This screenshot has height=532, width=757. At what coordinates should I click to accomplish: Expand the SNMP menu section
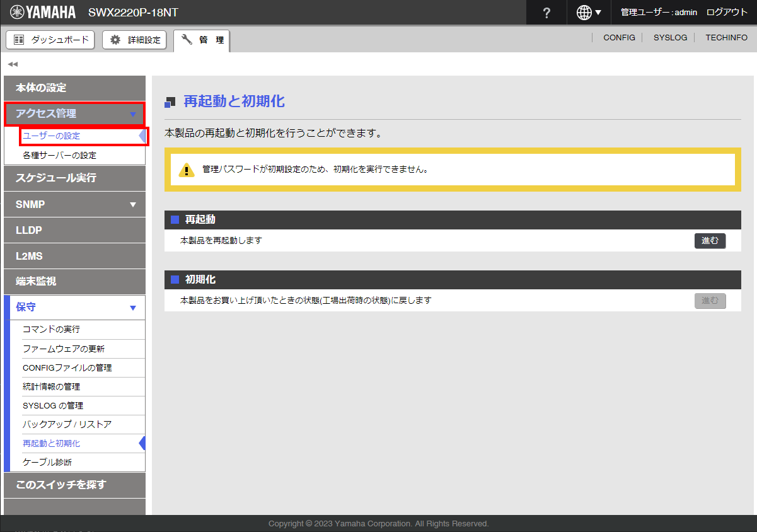click(x=74, y=204)
